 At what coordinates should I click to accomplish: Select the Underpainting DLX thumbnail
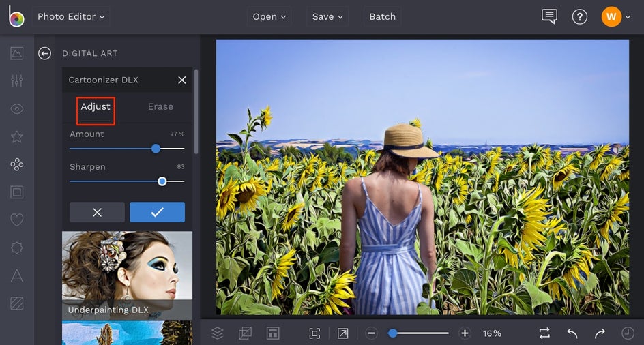point(127,275)
